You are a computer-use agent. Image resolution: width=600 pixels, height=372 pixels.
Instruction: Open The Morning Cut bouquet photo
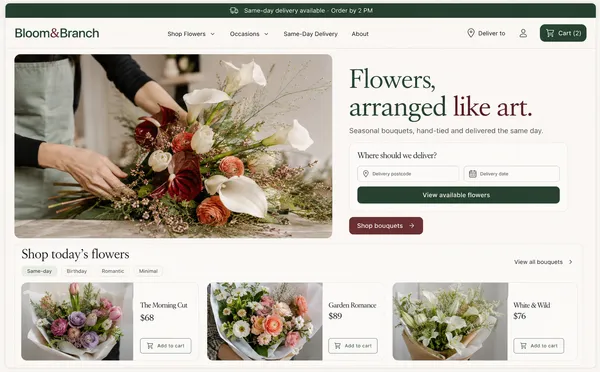[77, 321]
